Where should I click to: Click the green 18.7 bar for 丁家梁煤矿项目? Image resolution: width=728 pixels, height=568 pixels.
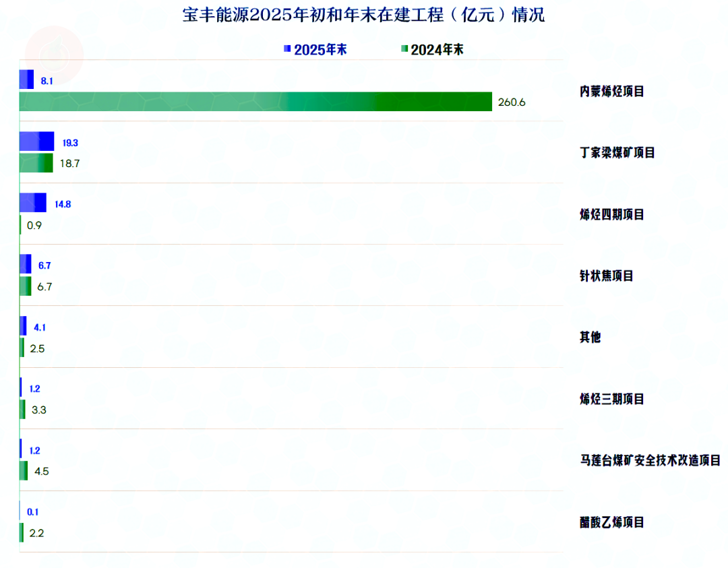[36, 163]
